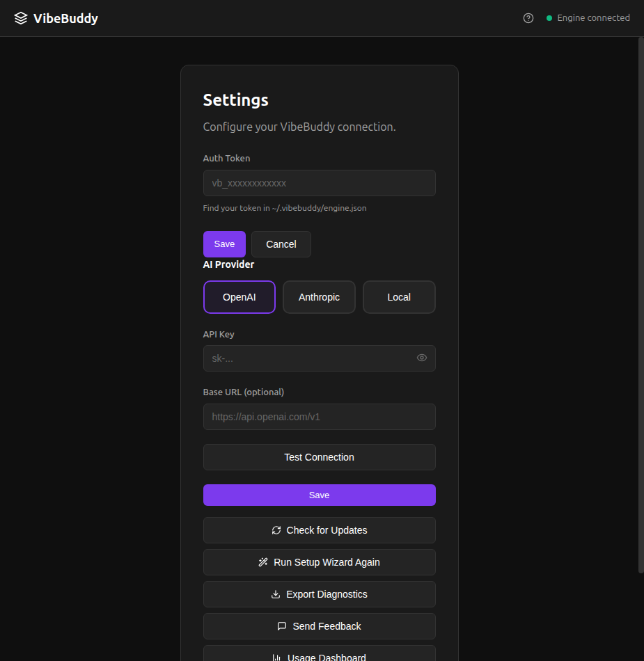Image resolution: width=644 pixels, height=661 pixels.
Task: Click the Base URL input field
Action: coord(319,417)
